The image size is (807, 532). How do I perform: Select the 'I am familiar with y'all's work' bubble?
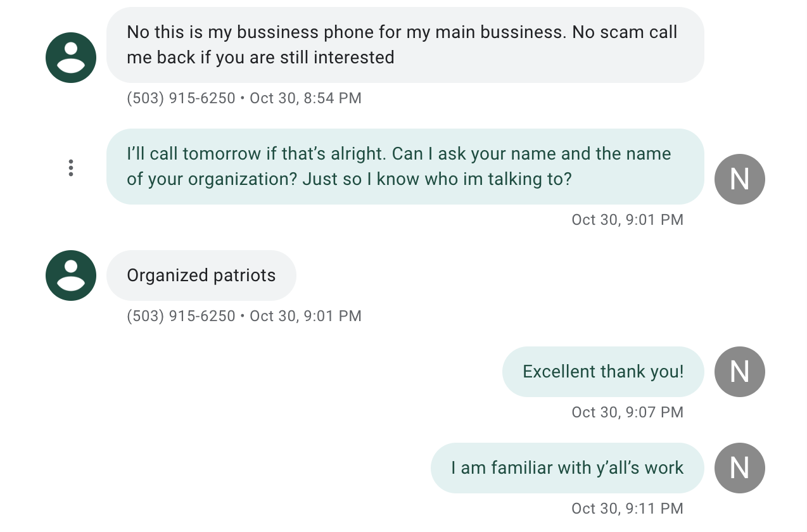tap(567, 468)
